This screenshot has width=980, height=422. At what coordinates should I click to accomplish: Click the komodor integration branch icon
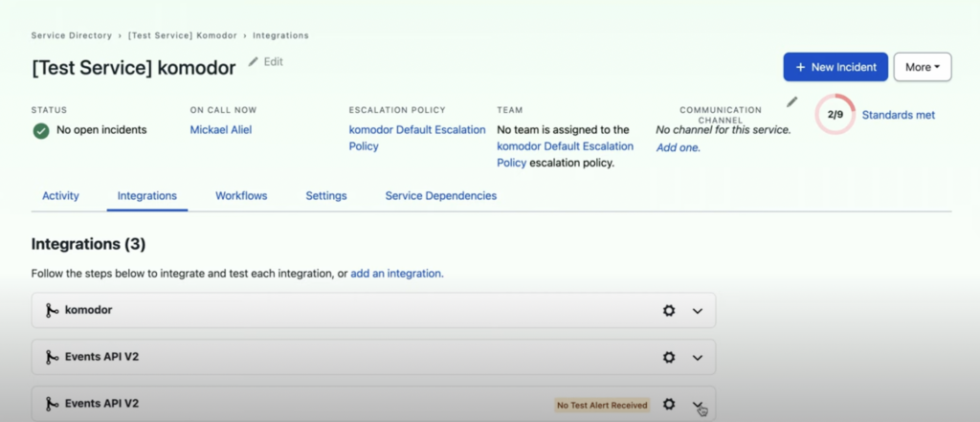[x=52, y=310]
